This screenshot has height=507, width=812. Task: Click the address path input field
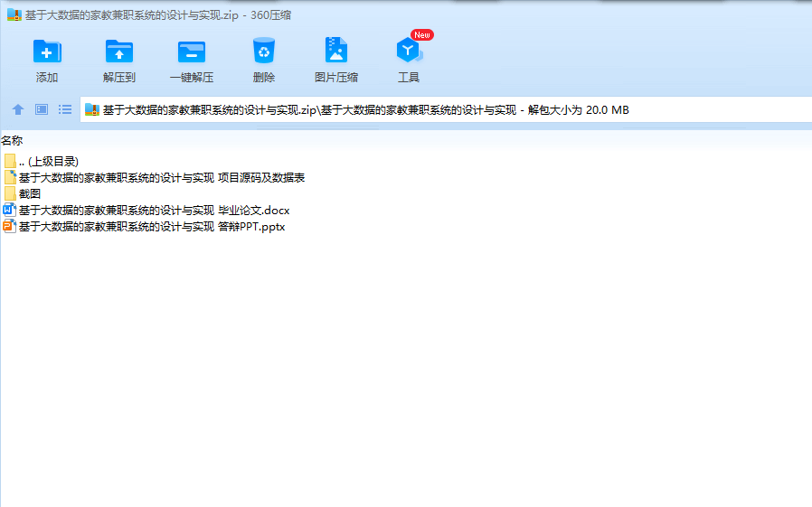(x=446, y=109)
